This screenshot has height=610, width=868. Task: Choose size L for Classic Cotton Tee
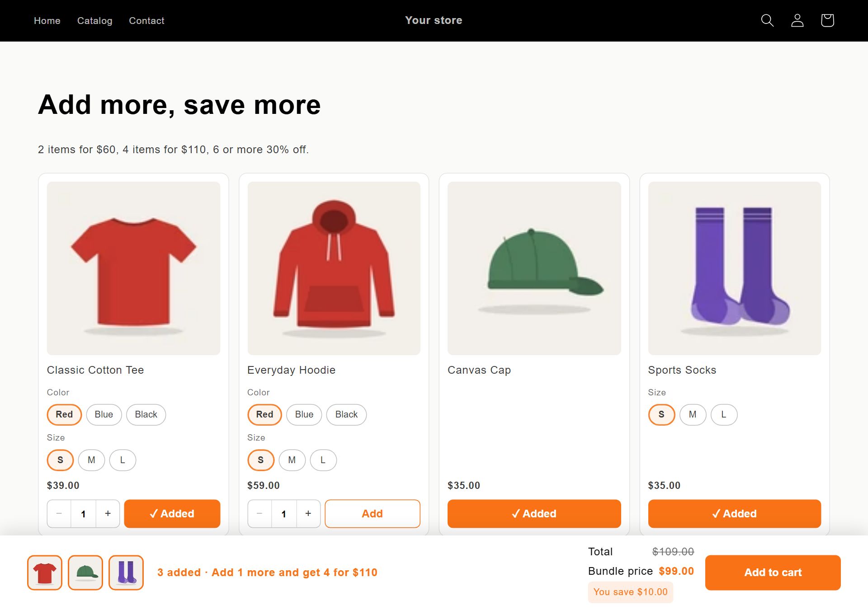click(123, 460)
